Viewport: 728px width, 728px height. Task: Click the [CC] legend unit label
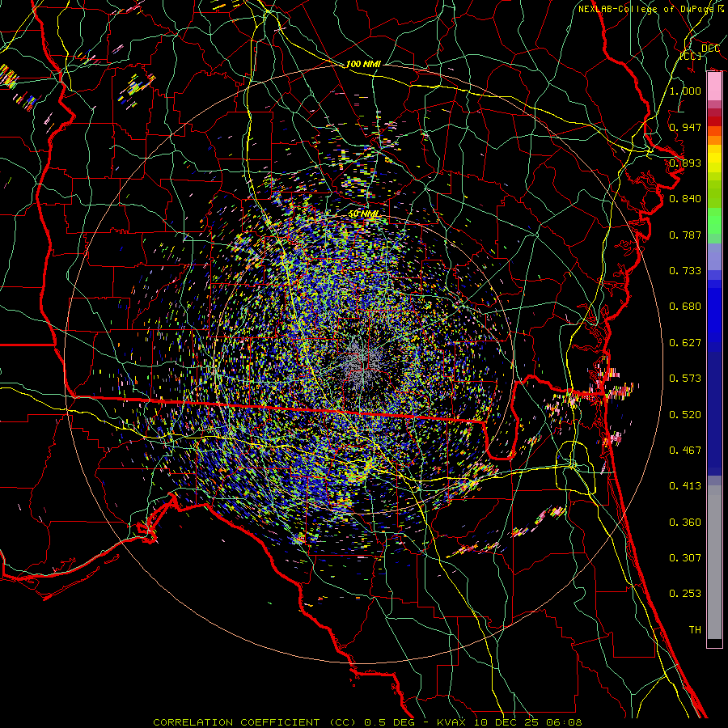tap(691, 56)
